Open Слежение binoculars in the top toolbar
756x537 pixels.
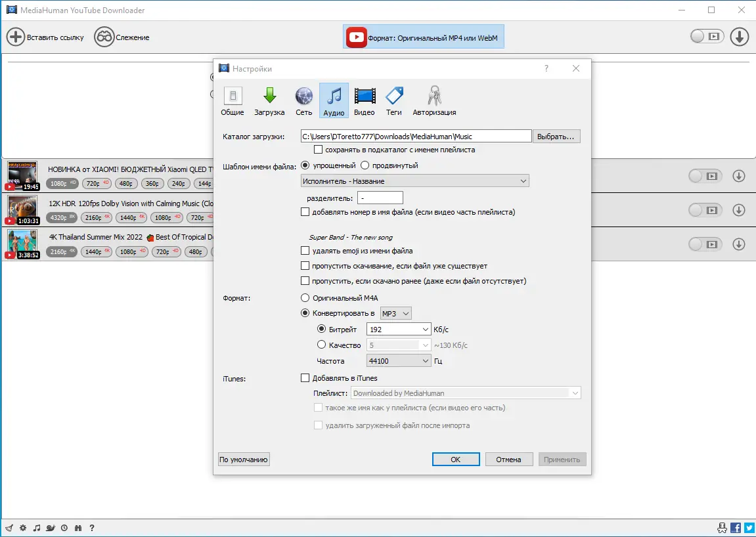[104, 37]
